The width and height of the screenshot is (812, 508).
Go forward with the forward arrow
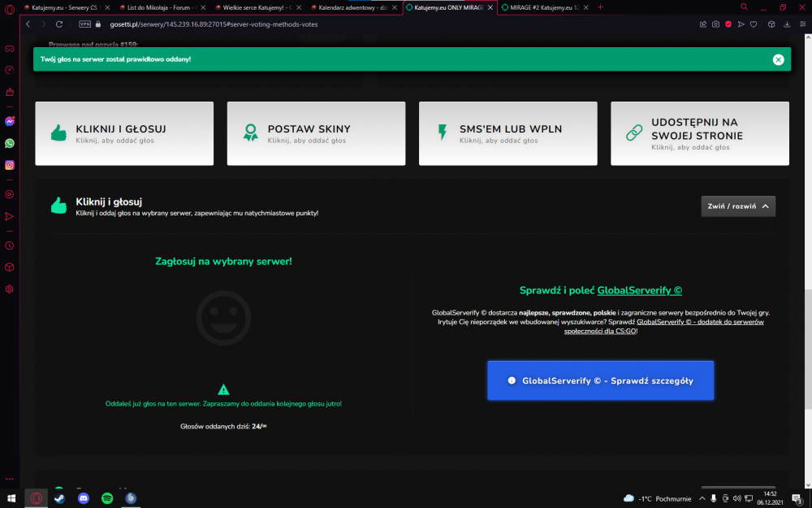[x=44, y=24]
